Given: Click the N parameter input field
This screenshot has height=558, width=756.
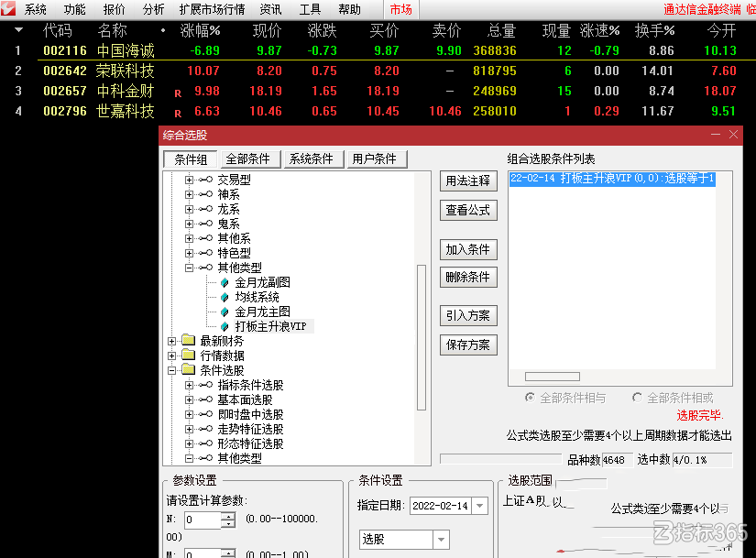Looking at the screenshot, I should pos(203,520).
